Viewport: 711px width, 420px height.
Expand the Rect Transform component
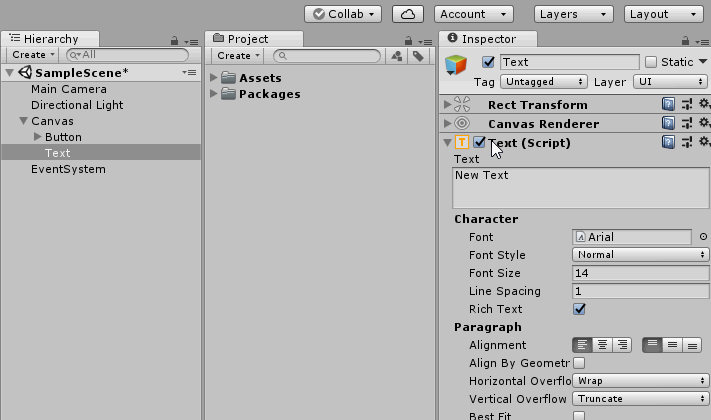click(447, 104)
